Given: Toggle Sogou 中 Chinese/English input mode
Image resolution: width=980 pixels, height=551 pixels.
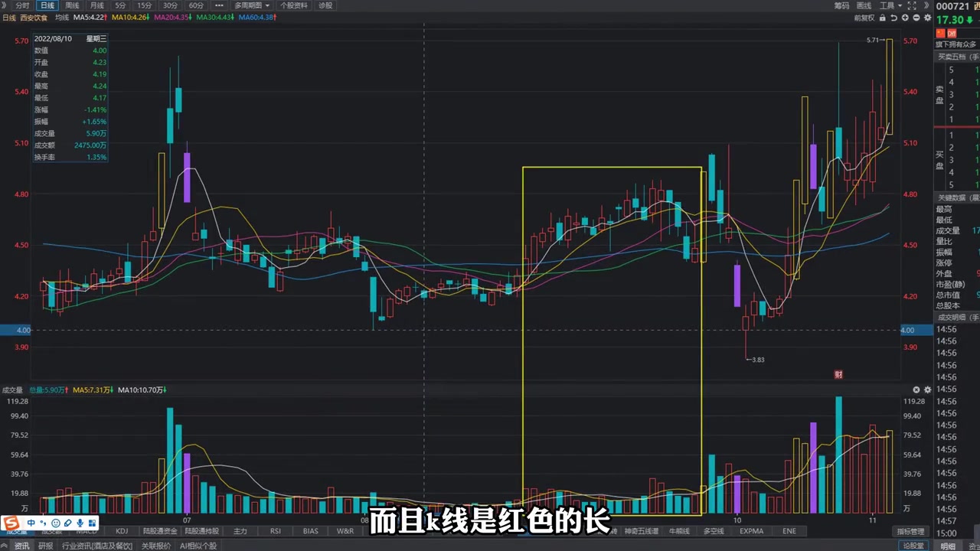Looking at the screenshot, I should click(x=31, y=523).
